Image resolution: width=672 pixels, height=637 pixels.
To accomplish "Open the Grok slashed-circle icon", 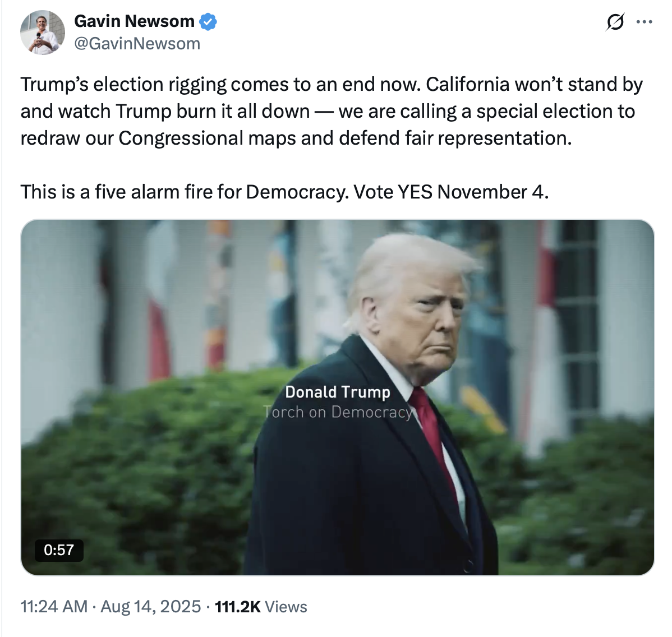I will 615,22.
